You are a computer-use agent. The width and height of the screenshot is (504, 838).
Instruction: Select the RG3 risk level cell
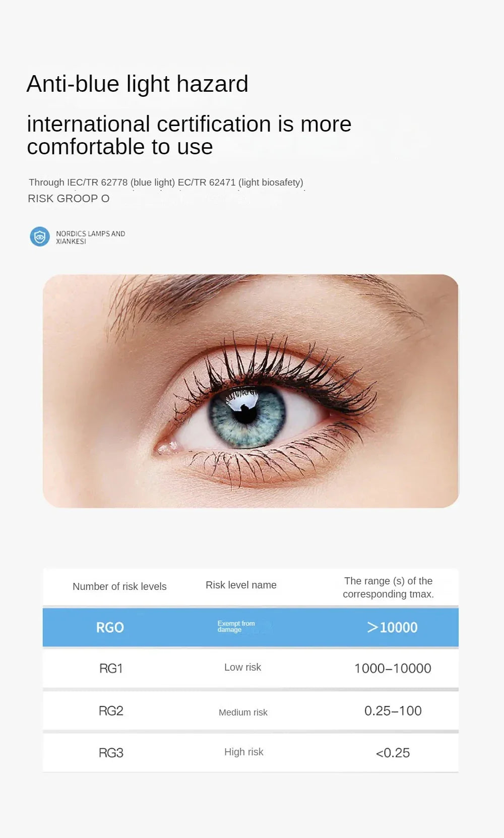[x=111, y=753]
